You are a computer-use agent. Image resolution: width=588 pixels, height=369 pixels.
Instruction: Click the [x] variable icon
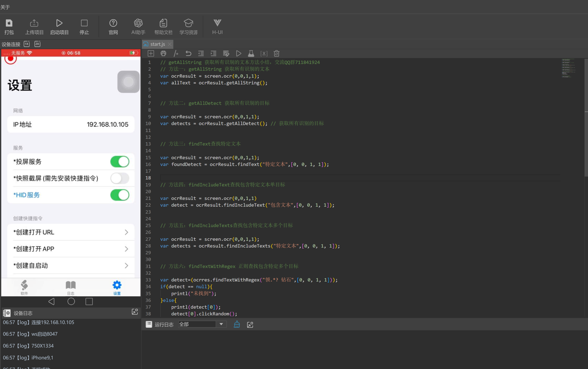click(x=264, y=53)
